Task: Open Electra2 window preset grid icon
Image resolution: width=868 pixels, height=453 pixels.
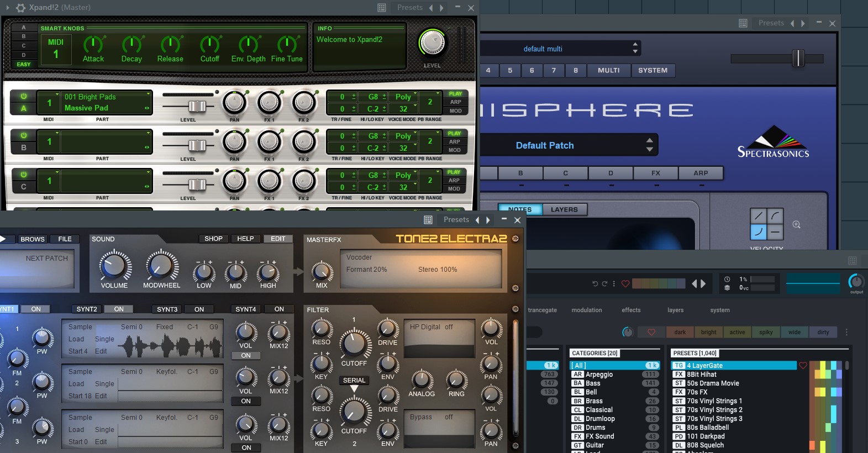Action: click(428, 220)
